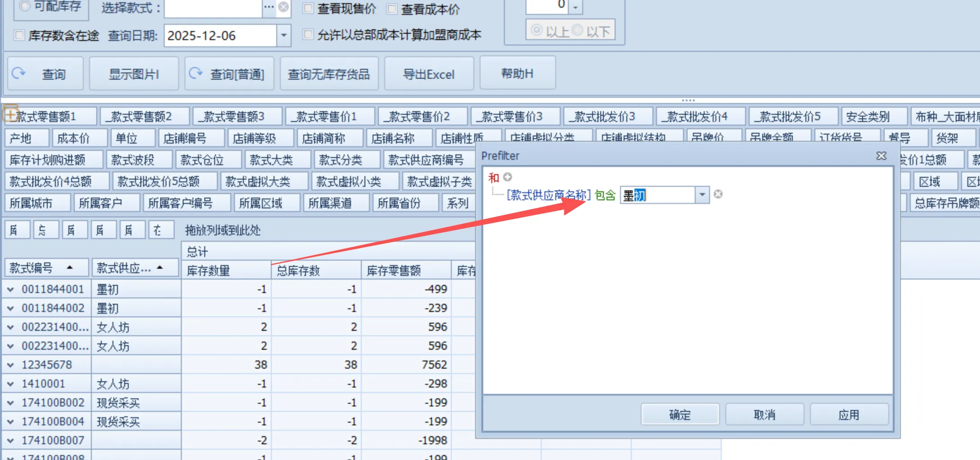This screenshot has height=460, width=980.
Task: Click the clear X icon beside 选择款式 field
Action: (283, 7)
